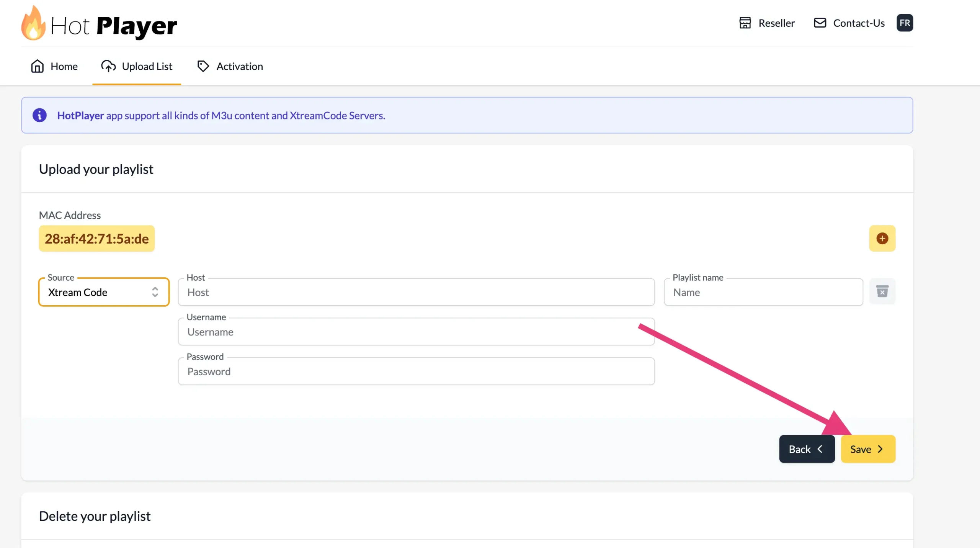Click the Home house icon
The width and height of the screenshot is (980, 548).
point(37,66)
